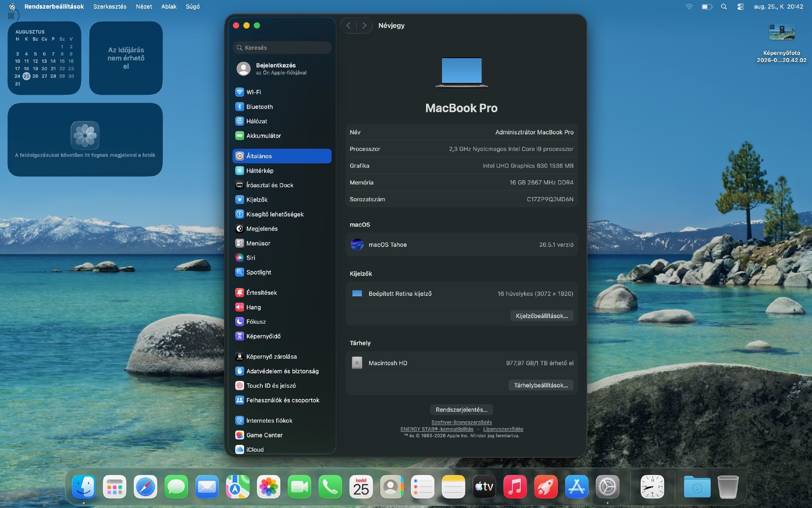
Task: Click the Tárhelybeállítások… button
Action: (x=541, y=385)
